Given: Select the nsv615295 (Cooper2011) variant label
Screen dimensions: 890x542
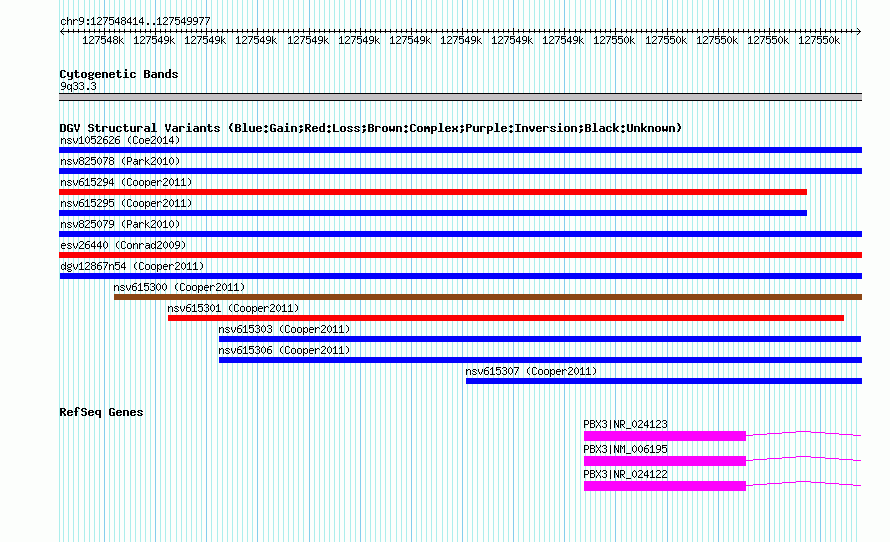Looking at the screenshot, I should click(x=126, y=203).
